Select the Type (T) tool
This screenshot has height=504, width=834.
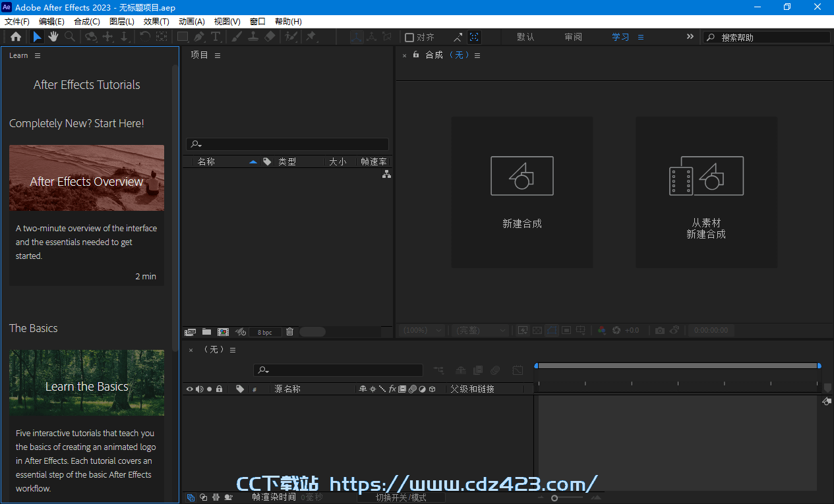tap(215, 37)
